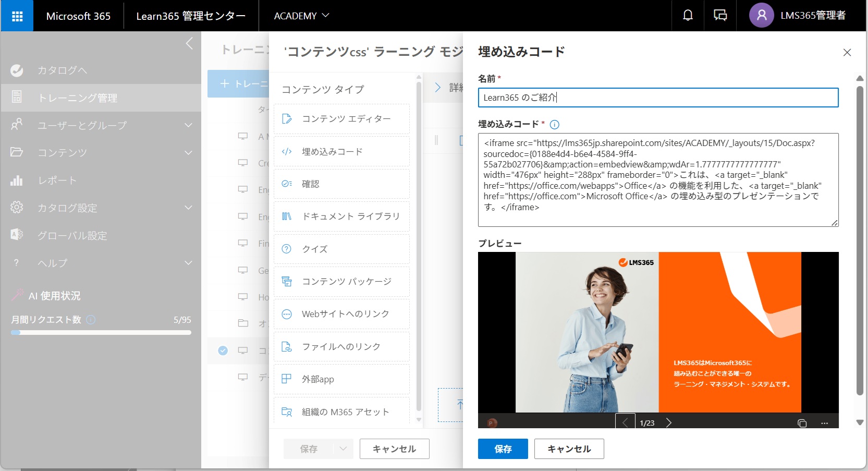Go to the previous slide in preview
The height and width of the screenshot is (471, 868).
tap(625, 422)
